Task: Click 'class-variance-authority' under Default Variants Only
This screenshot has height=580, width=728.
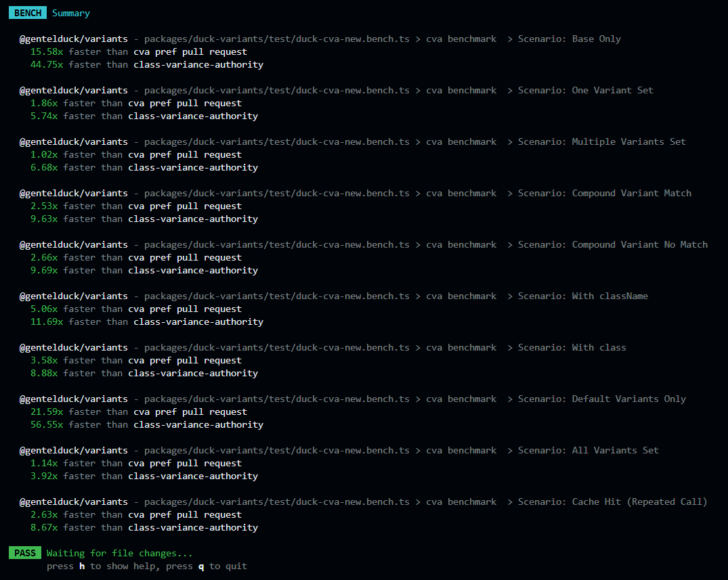Action: [x=198, y=425]
